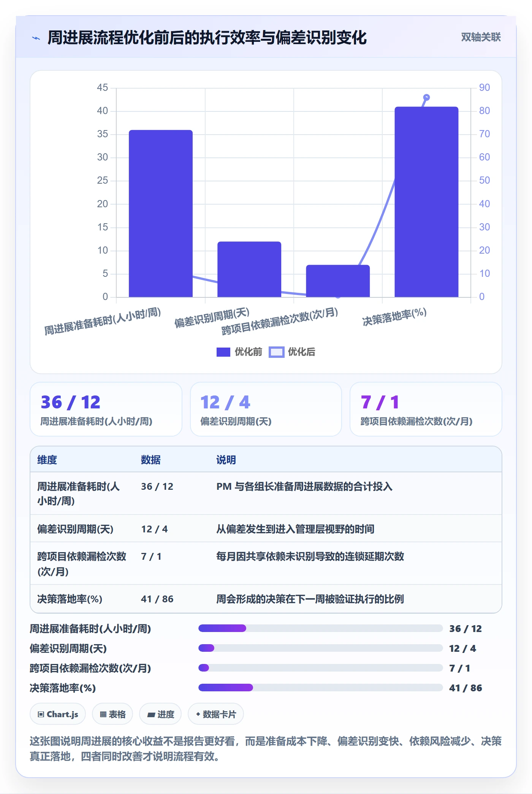
Task: Click the 优化前 legend color box
Action: coord(223,352)
